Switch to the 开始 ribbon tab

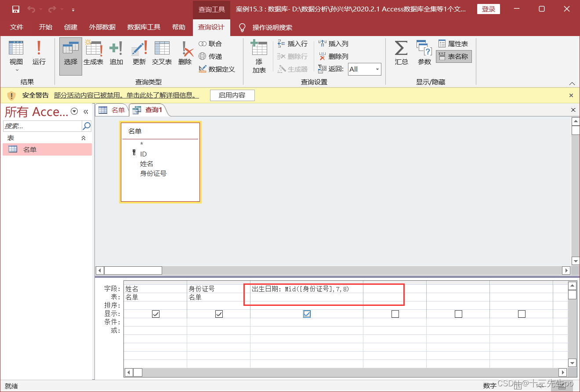[45, 27]
